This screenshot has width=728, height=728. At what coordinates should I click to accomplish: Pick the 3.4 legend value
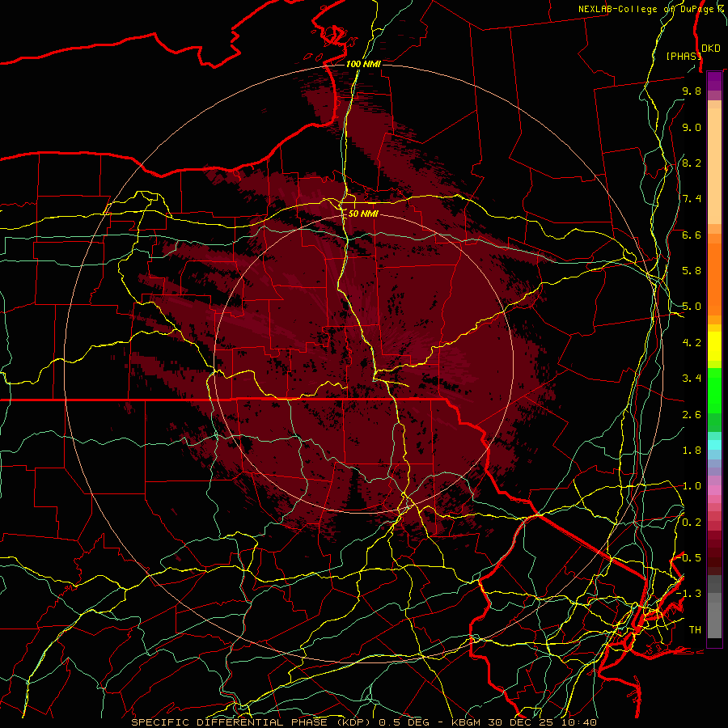tap(692, 379)
